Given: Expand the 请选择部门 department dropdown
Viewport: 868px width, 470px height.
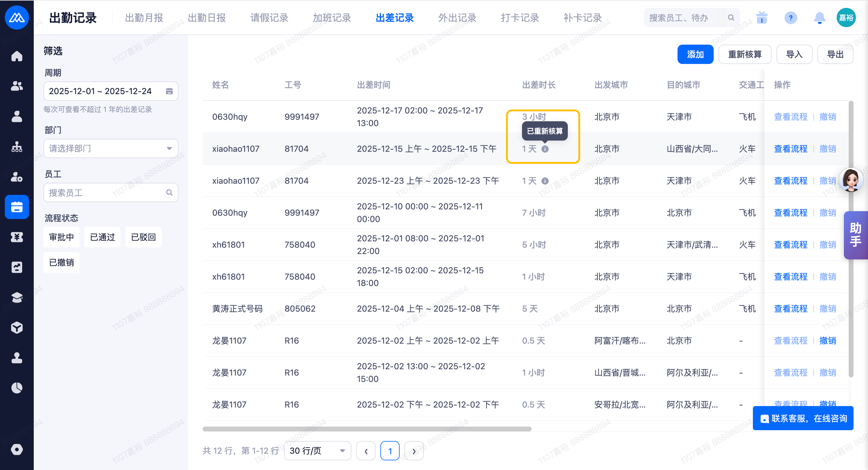Looking at the screenshot, I should [x=111, y=148].
